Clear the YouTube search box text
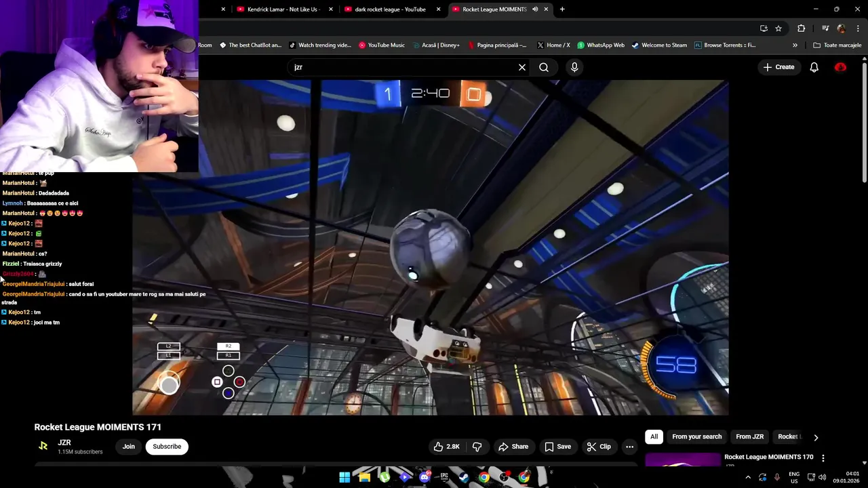This screenshot has width=868, height=488. [x=522, y=67]
